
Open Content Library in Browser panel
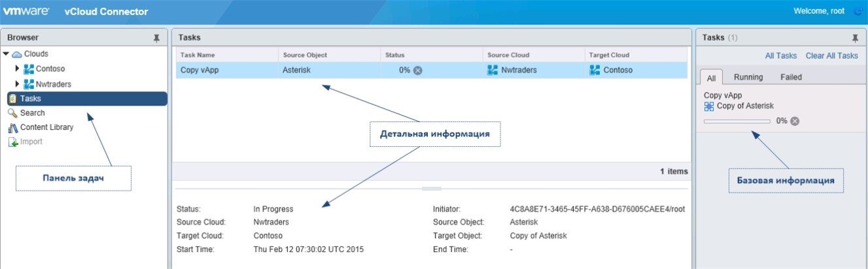pos(46,127)
